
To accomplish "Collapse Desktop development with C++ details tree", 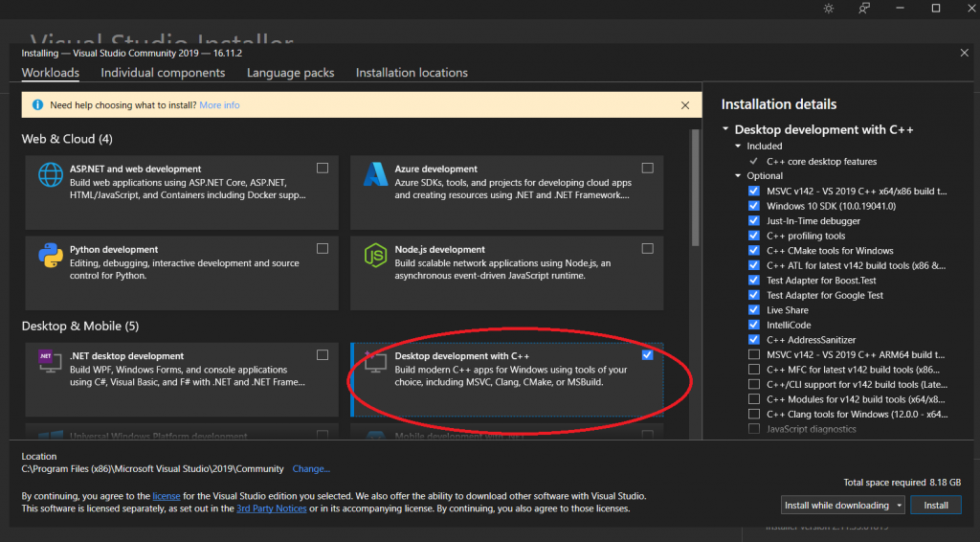I will pos(725,128).
